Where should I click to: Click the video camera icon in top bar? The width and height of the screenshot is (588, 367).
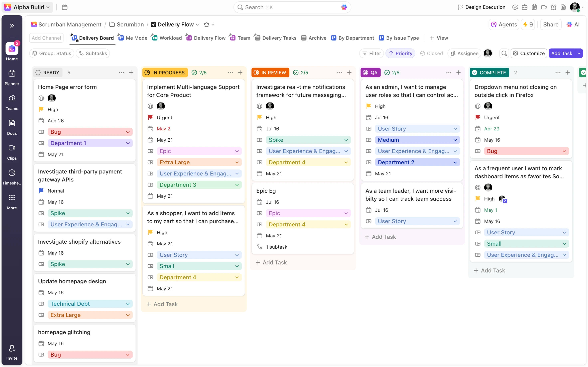click(x=544, y=7)
